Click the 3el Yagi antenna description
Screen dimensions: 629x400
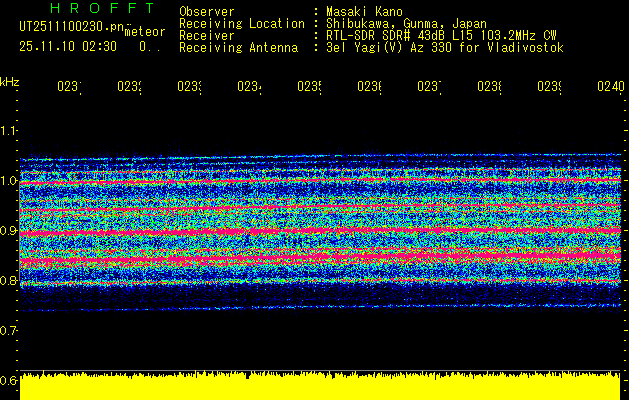click(444, 47)
